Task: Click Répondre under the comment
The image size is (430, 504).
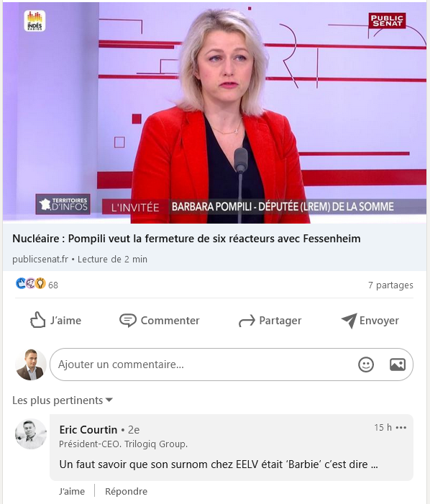Action: pyautogui.click(x=126, y=492)
